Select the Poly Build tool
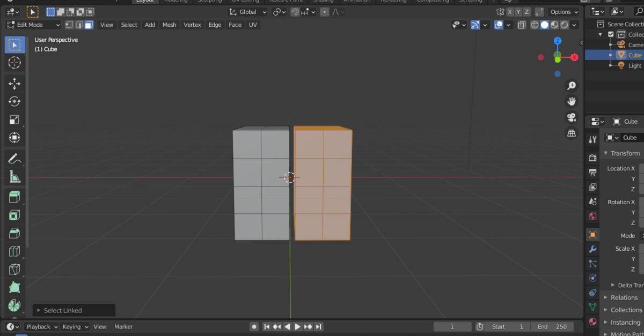 [x=15, y=288]
